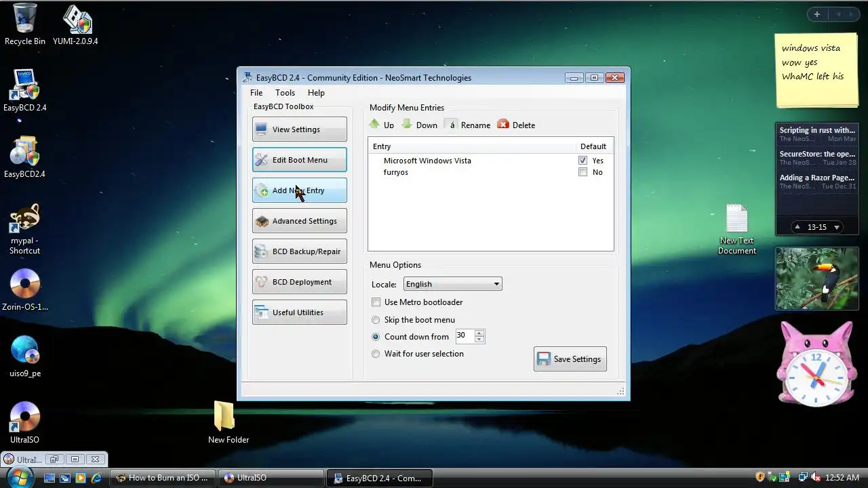Switch to How to Burn an ISO taskbar window
868x488 pixels.
click(163, 478)
